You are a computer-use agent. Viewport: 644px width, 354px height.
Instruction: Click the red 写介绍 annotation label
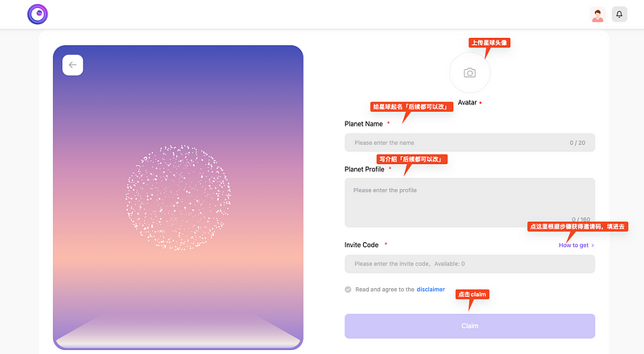[411, 159]
